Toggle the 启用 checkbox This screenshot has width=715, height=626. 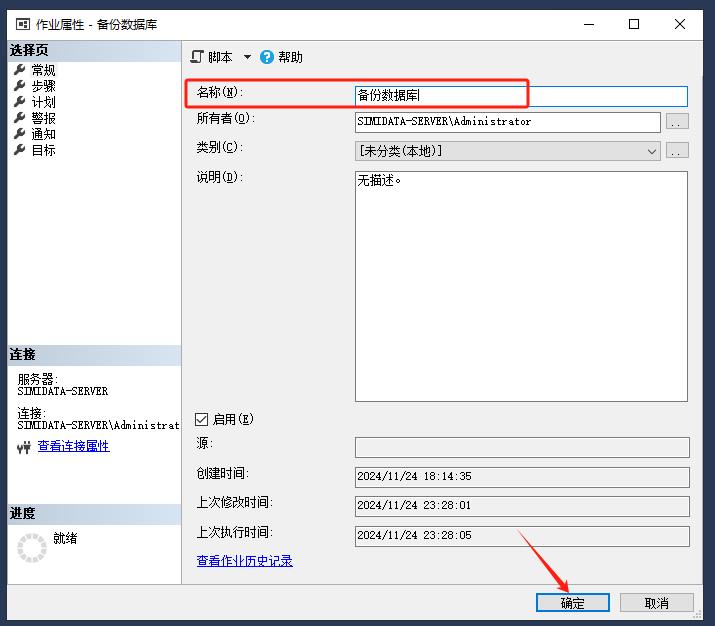click(x=201, y=419)
